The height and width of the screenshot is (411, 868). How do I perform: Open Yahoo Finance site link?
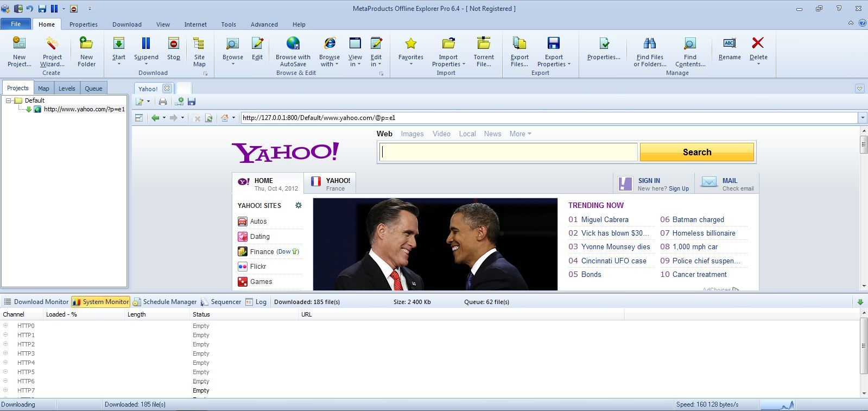[x=262, y=251]
